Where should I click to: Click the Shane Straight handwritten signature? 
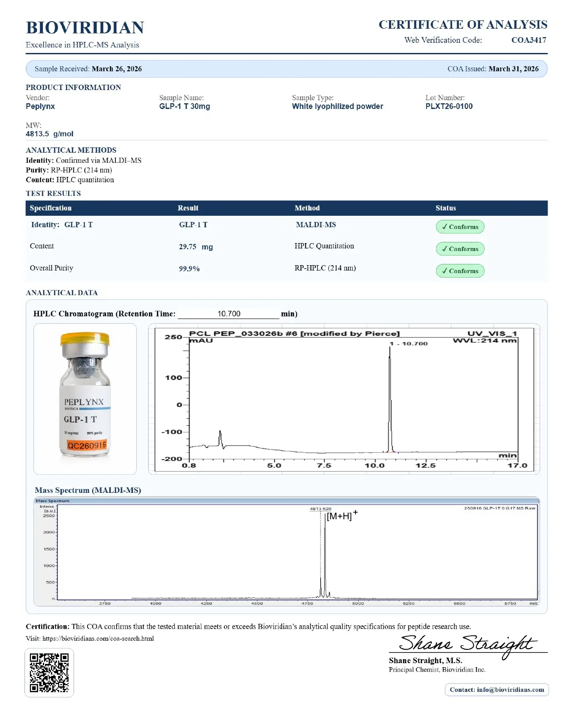(x=467, y=644)
